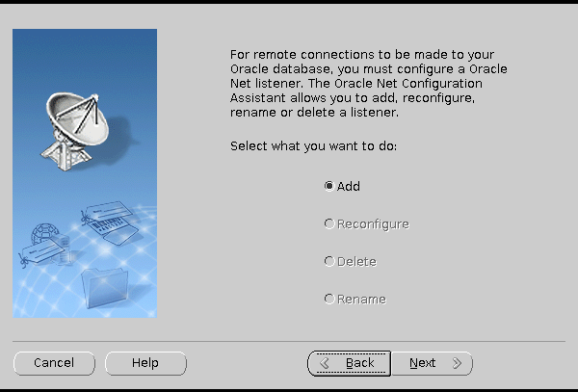The image size is (578, 392).
Task: Click the right arrow icon on Next
Action: [x=457, y=363]
